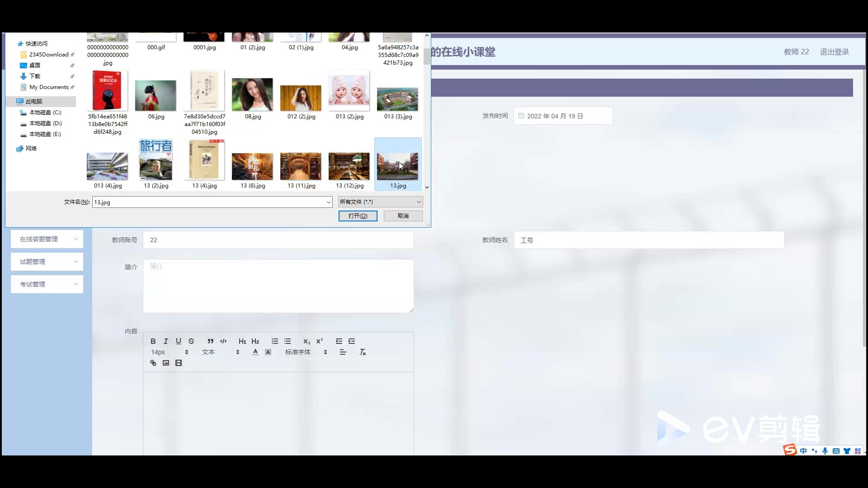This screenshot has height=488, width=868.
Task: Click the 教师 22 user link
Action: click(796, 52)
